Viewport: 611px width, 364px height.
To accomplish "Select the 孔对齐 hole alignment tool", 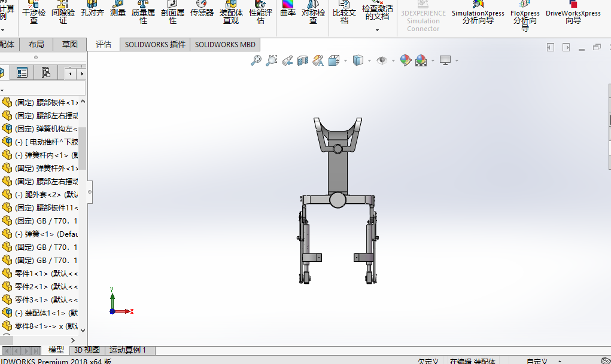I will pyautogui.click(x=92, y=10).
